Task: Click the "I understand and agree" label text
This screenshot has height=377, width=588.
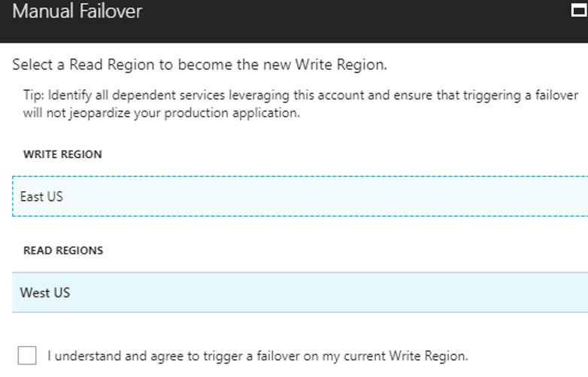Action: pos(258,356)
